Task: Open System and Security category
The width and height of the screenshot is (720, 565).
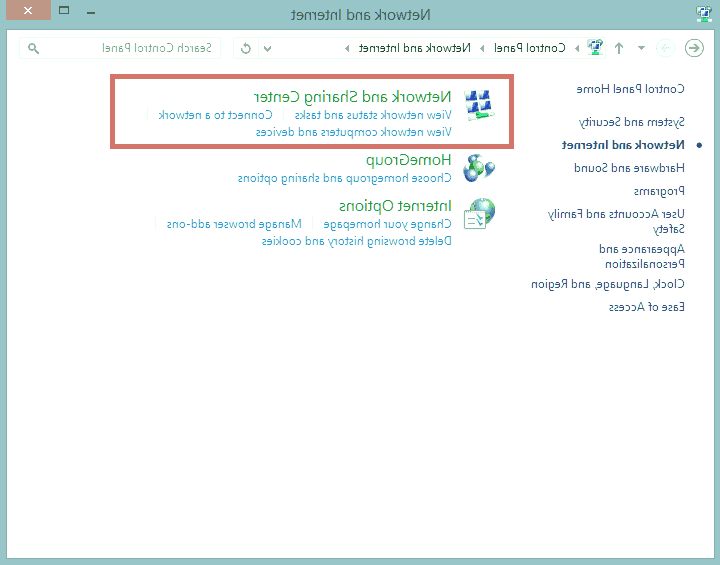Action: pyautogui.click(x=631, y=122)
